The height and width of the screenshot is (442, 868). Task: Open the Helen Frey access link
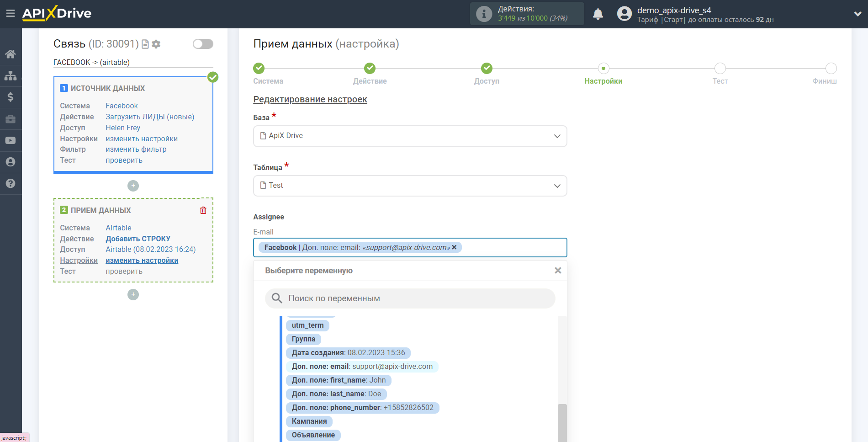coord(123,128)
